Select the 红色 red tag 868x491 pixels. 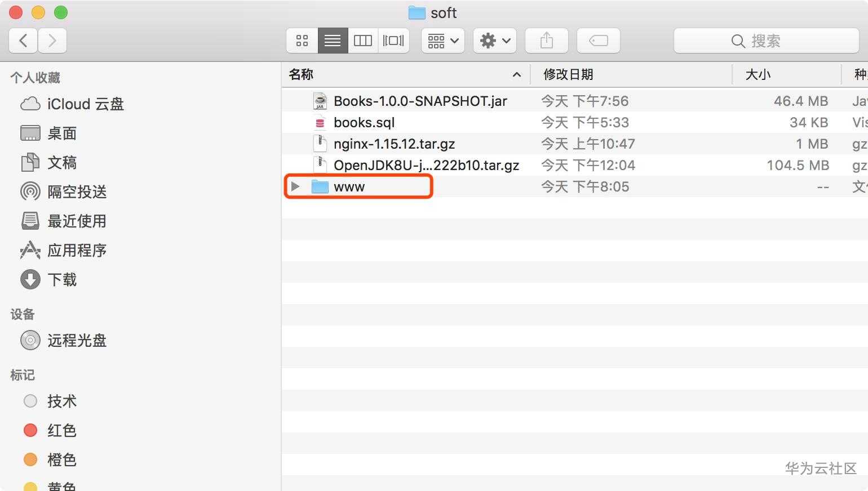50,431
